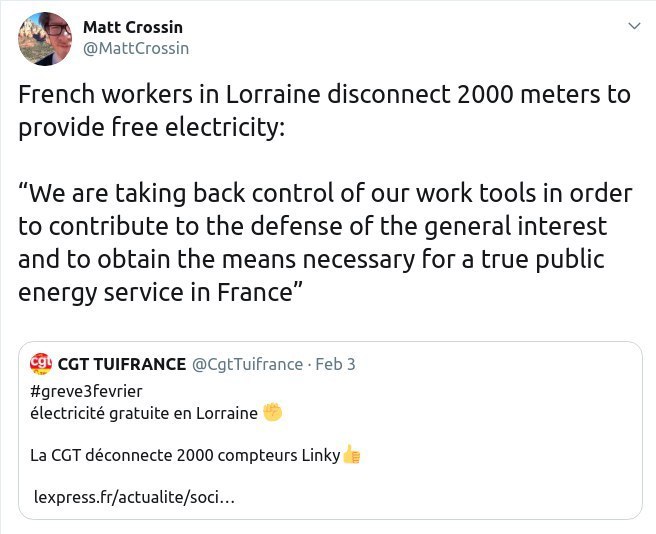The height and width of the screenshot is (534, 656).
Task: Open the tweet options chevron menu
Action: [632, 26]
